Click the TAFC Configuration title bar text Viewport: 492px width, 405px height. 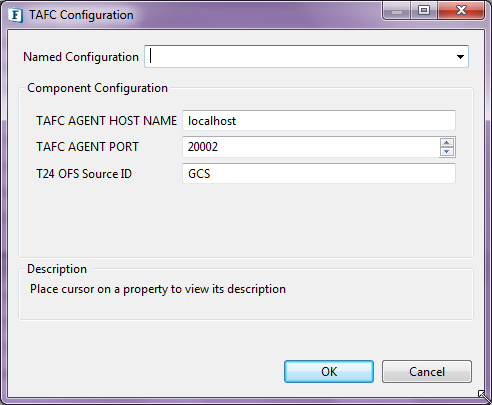pos(81,15)
